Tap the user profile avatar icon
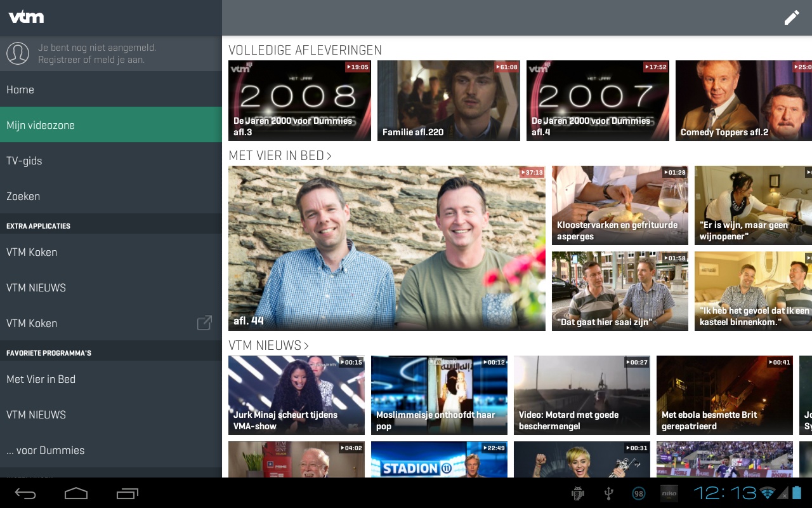This screenshot has width=812, height=508. tap(18, 53)
